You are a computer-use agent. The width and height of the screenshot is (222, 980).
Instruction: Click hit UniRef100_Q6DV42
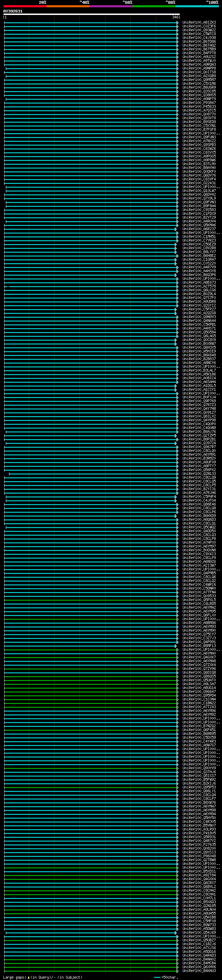click(199, 194)
